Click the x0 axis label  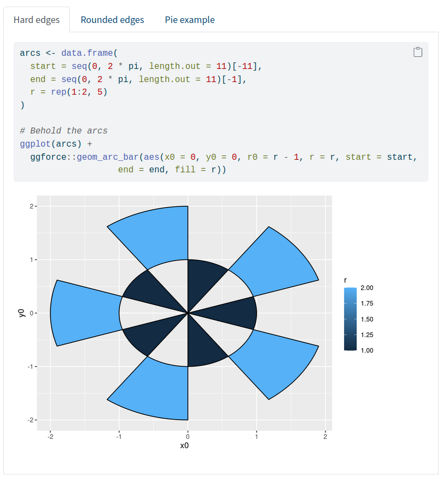pos(184,445)
